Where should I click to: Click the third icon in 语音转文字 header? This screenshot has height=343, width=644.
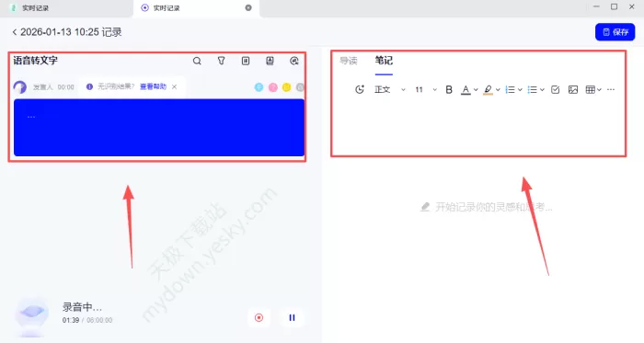(246, 61)
